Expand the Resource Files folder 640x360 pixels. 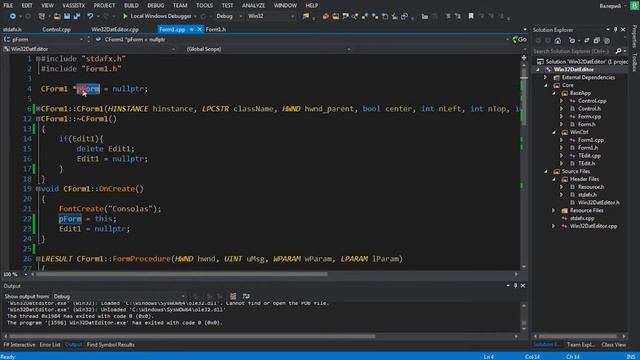tap(553, 211)
